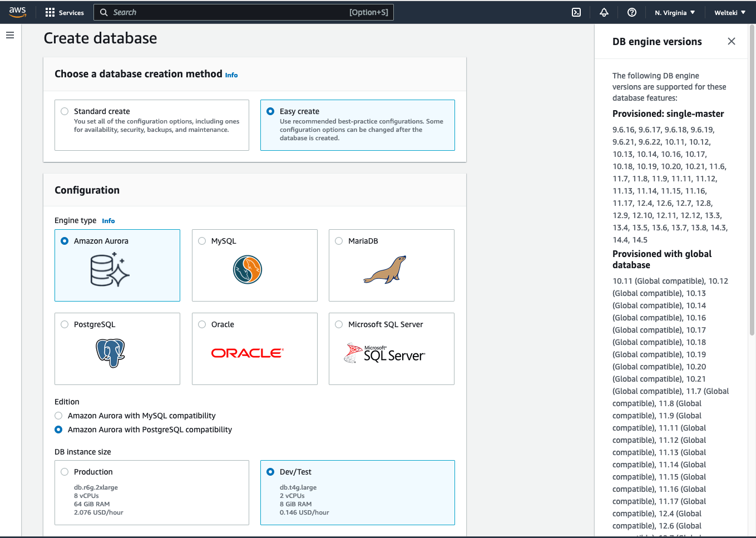
Task: Toggle the left hamburger navigation menu
Action: [x=10, y=35]
